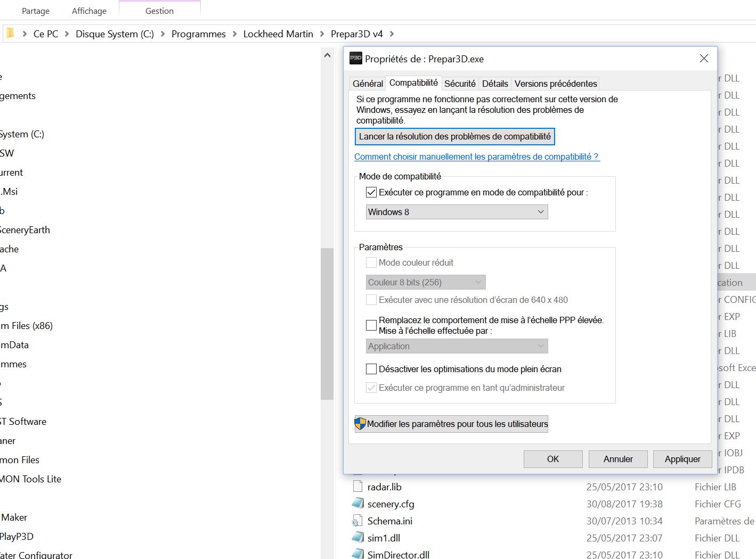Switch to the Général tab
This screenshot has width=756, height=559.
368,84
